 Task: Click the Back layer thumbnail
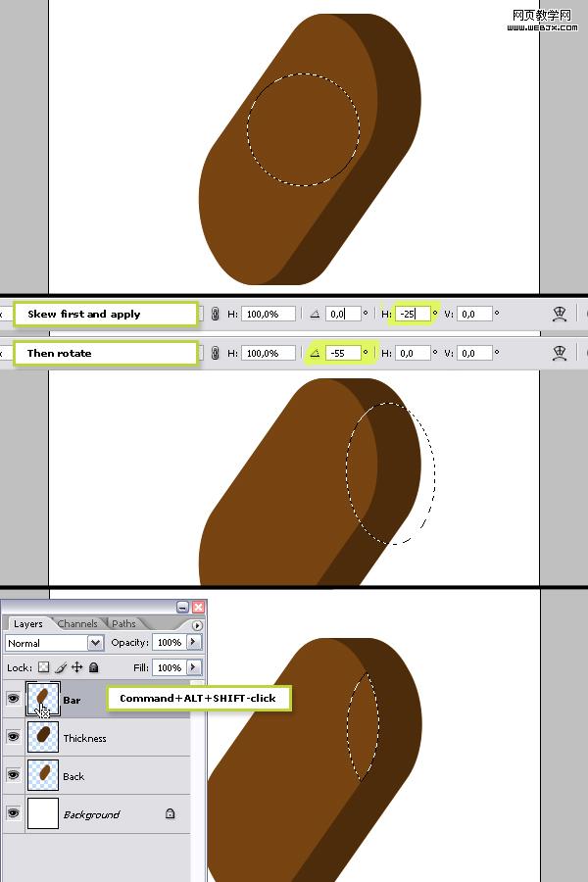43,775
